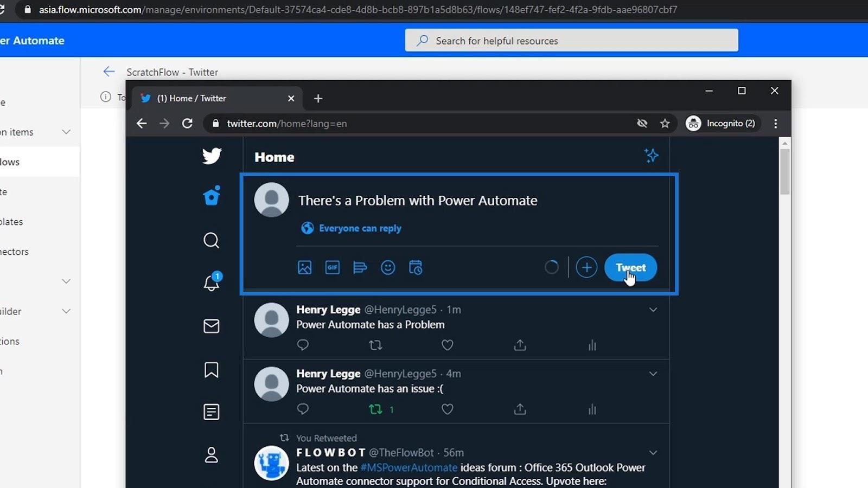Image resolution: width=868 pixels, height=488 pixels.
Task: Reload the Twitter page
Action: pyautogui.click(x=187, y=123)
